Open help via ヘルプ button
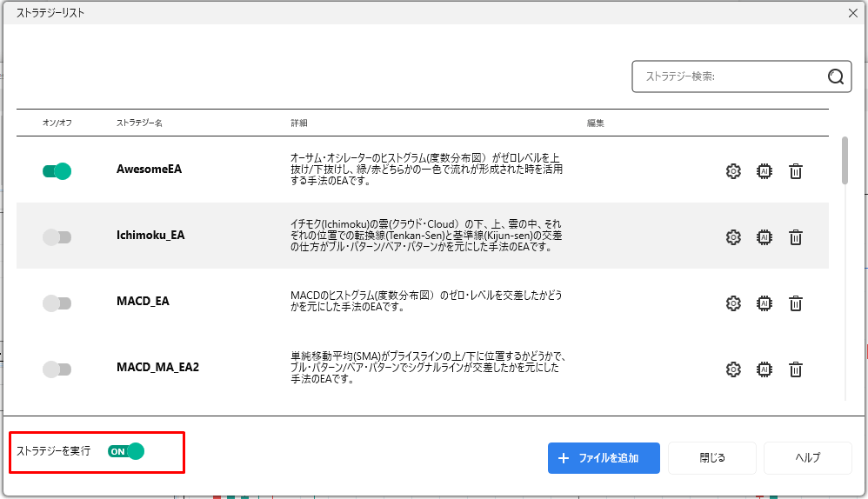 (x=807, y=458)
